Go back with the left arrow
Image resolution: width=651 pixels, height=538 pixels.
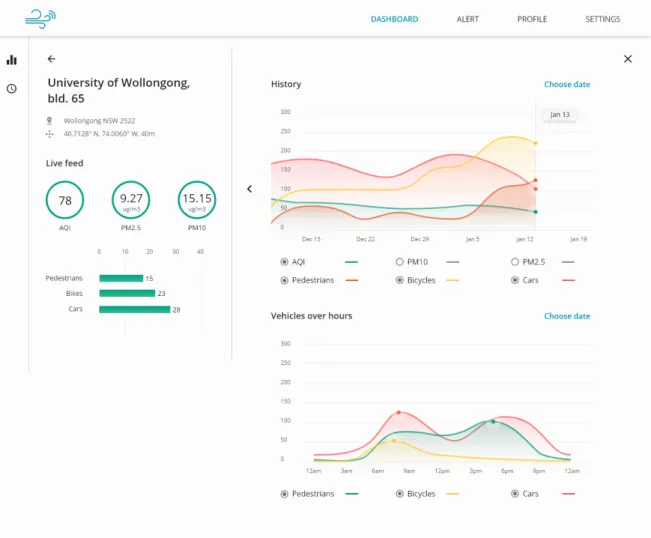[51, 59]
